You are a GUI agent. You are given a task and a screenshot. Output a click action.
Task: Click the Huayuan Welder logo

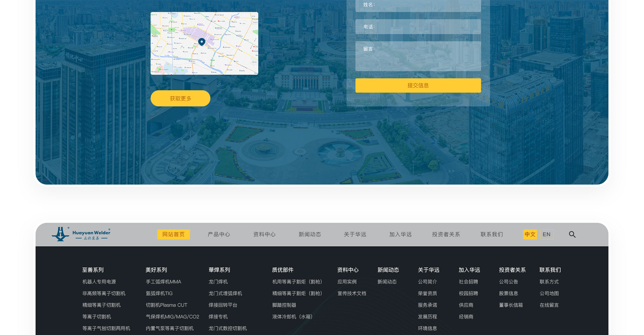(x=81, y=234)
